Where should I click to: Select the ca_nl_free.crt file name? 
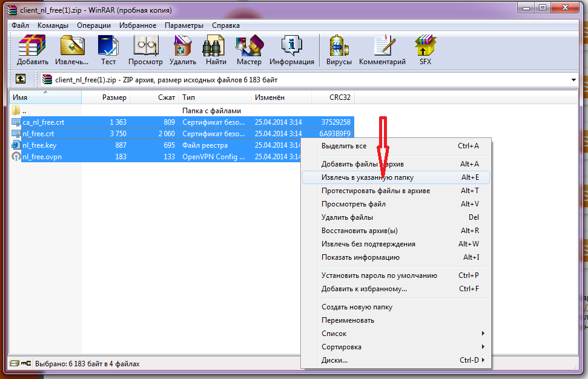tap(43, 122)
